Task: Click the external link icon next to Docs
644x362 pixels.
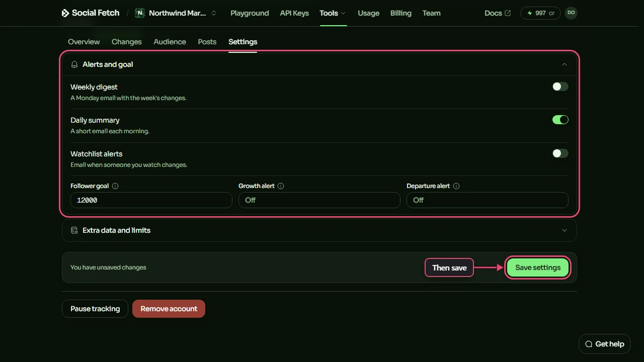Action: 508,13
